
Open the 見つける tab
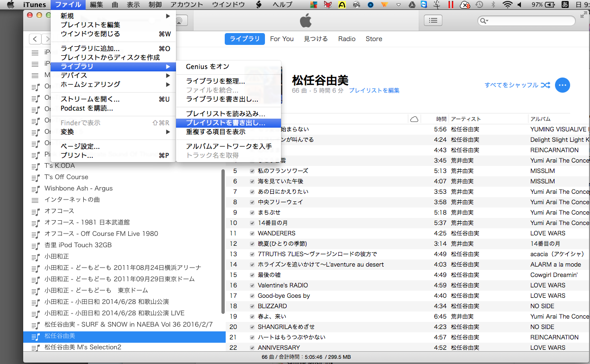pyautogui.click(x=316, y=39)
